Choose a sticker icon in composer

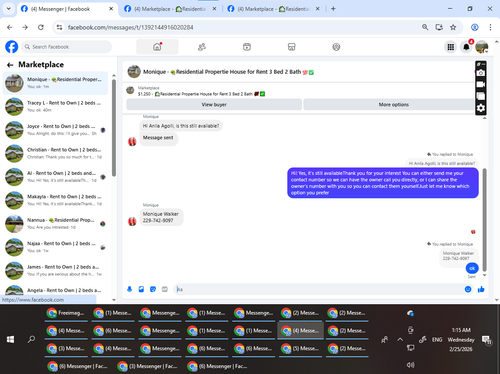[x=153, y=289]
